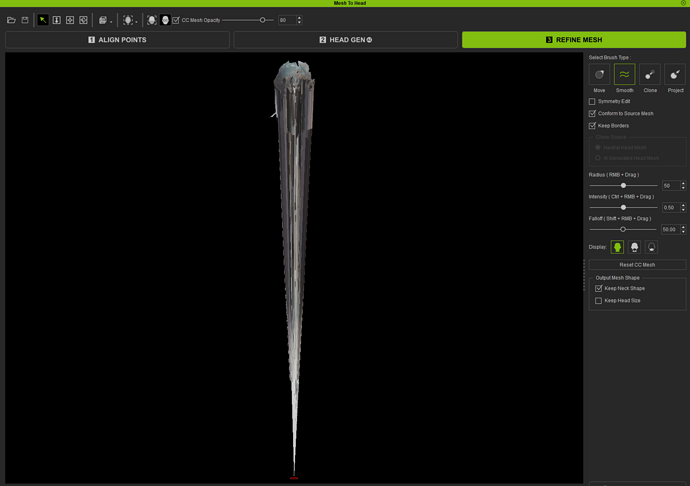Select the Clone brush
The image size is (690, 486).
click(650, 74)
